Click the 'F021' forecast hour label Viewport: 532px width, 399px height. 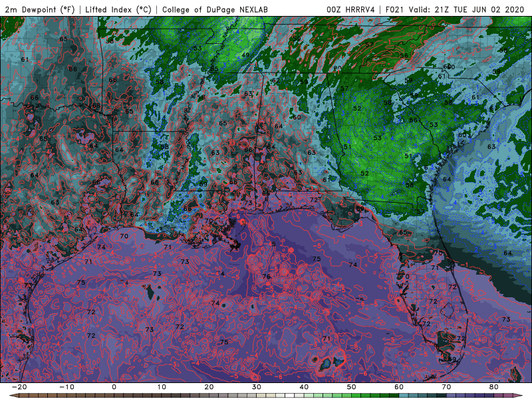pyautogui.click(x=395, y=9)
